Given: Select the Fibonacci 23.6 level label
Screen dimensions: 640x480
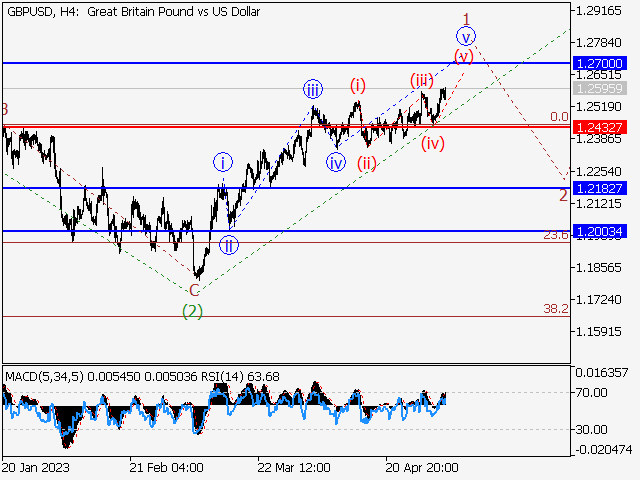Looking at the screenshot, I should (556, 235).
